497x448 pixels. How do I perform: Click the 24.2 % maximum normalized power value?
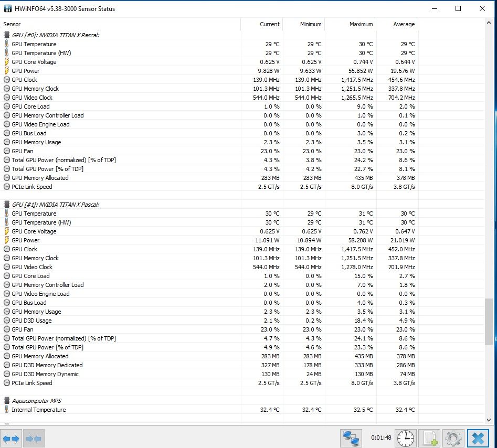click(364, 160)
